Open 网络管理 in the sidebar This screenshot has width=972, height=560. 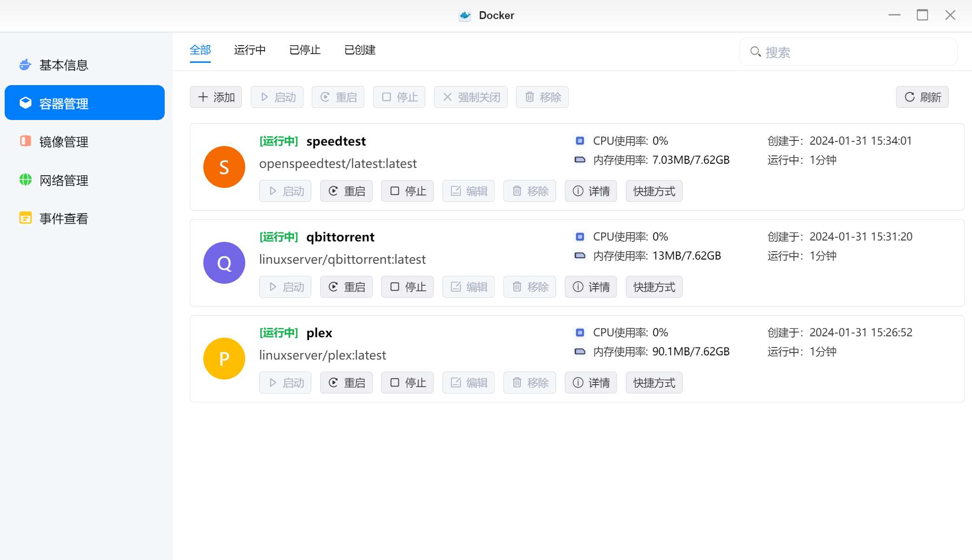(x=63, y=180)
